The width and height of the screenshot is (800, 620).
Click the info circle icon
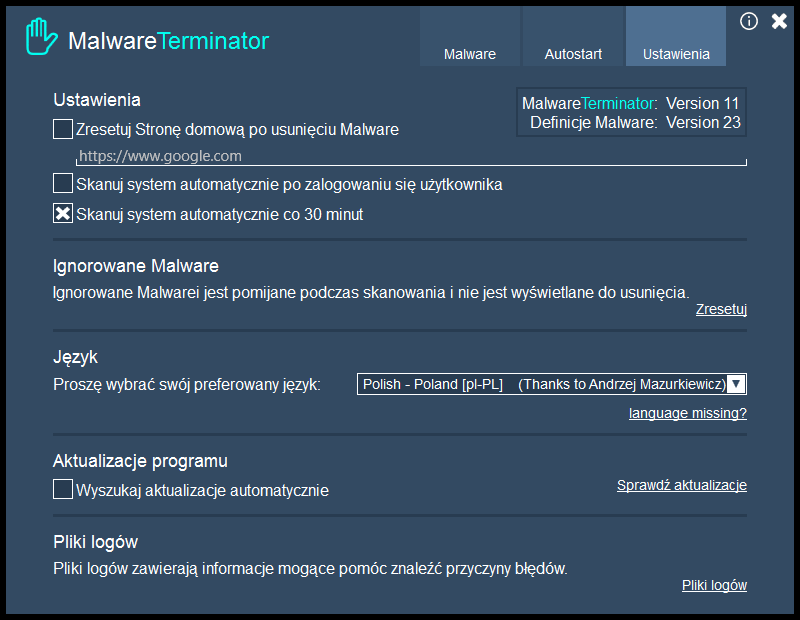(748, 21)
